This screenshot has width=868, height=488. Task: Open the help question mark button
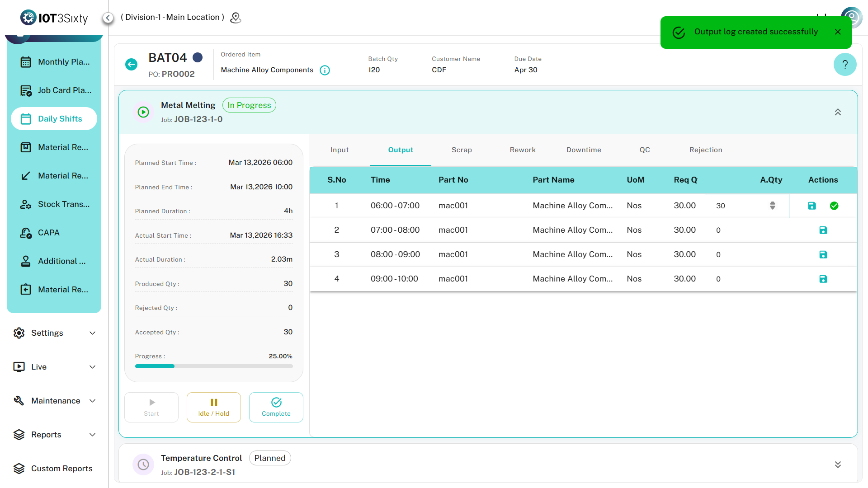click(844, 65)
